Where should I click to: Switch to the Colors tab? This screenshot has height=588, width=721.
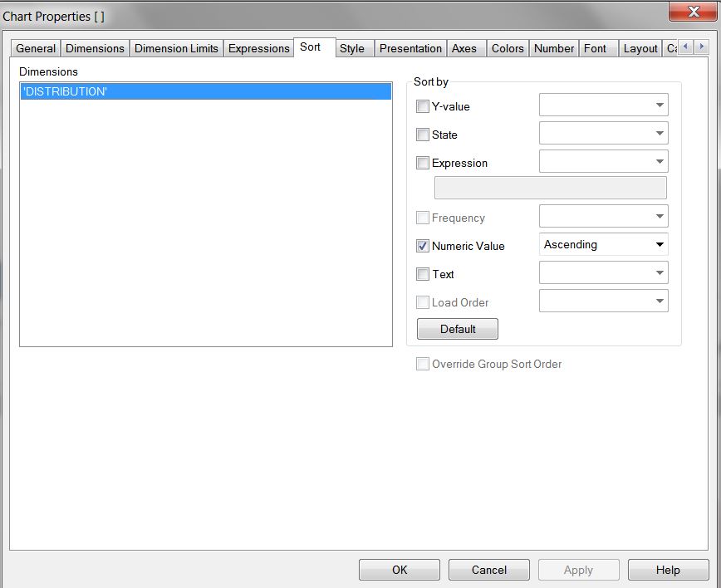coord(508,48)
